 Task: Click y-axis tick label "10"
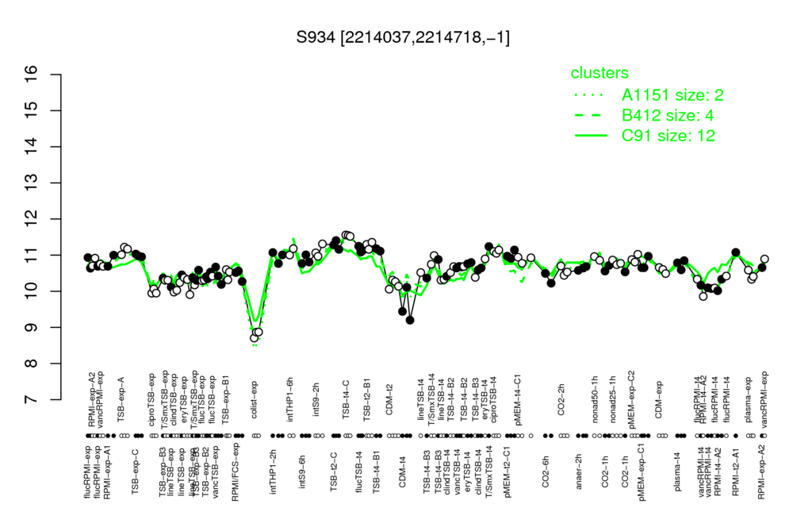32,291
